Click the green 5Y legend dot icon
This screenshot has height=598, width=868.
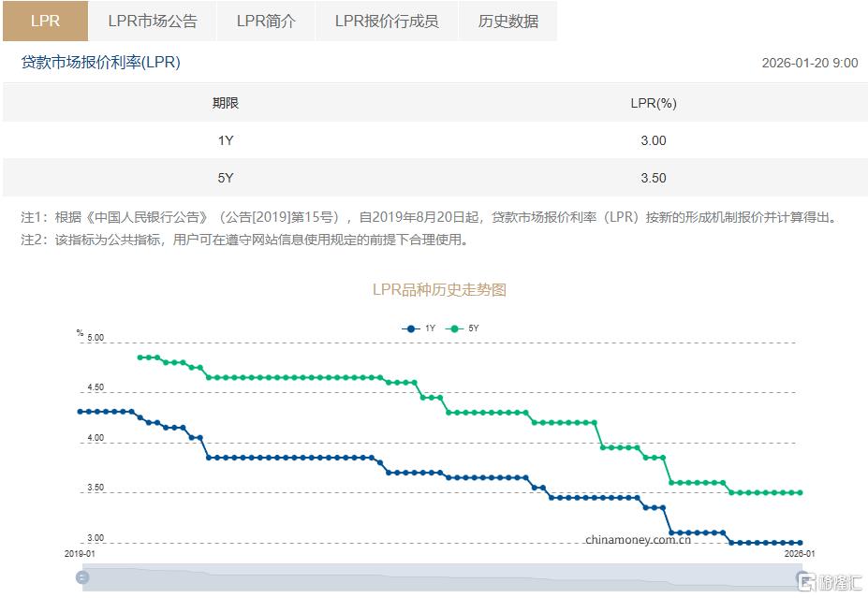456,328
